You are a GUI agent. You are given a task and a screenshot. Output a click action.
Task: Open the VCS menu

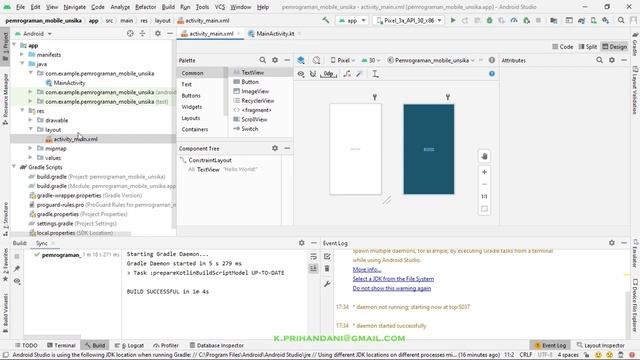220,7
